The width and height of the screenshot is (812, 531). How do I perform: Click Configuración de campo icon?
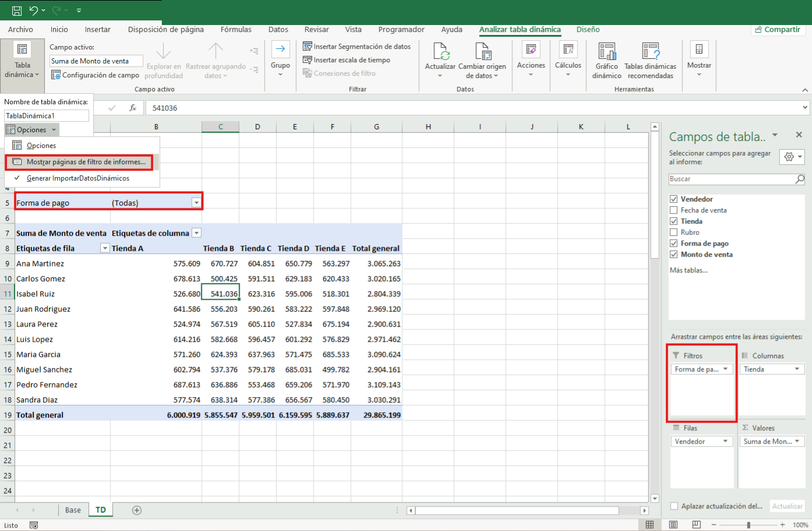(x=56, y=75)
